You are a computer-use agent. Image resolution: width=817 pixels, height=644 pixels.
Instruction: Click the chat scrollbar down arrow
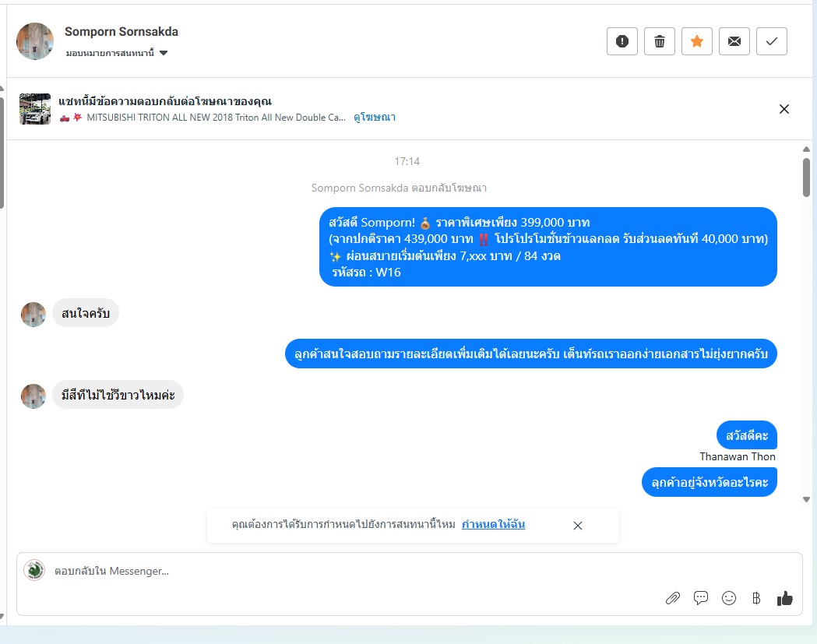[807, 499]
